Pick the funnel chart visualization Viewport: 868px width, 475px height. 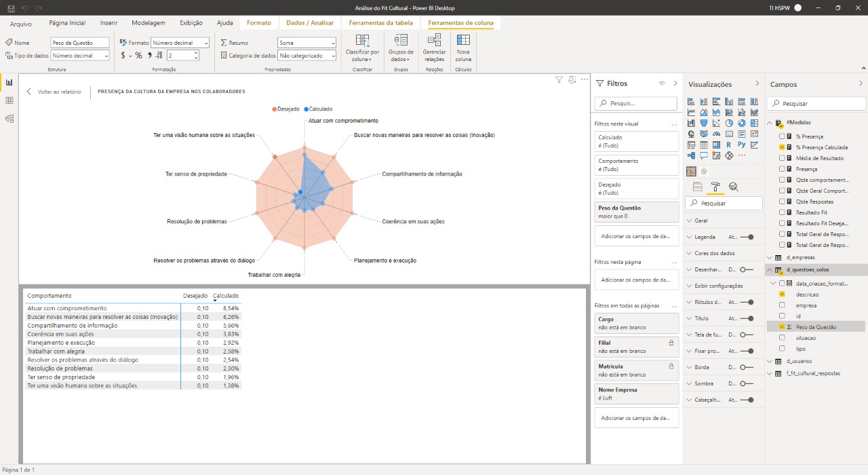pyautogui.click(x=704, y=123)
